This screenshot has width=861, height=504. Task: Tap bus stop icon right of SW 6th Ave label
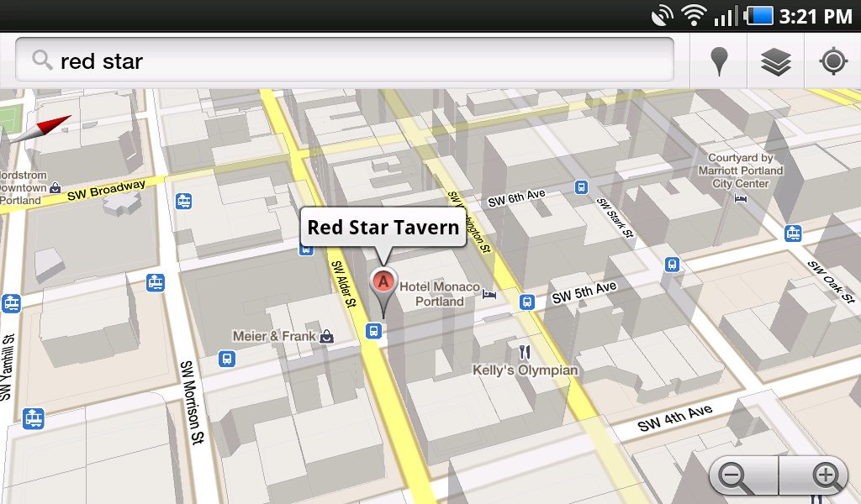coord(582,187)
